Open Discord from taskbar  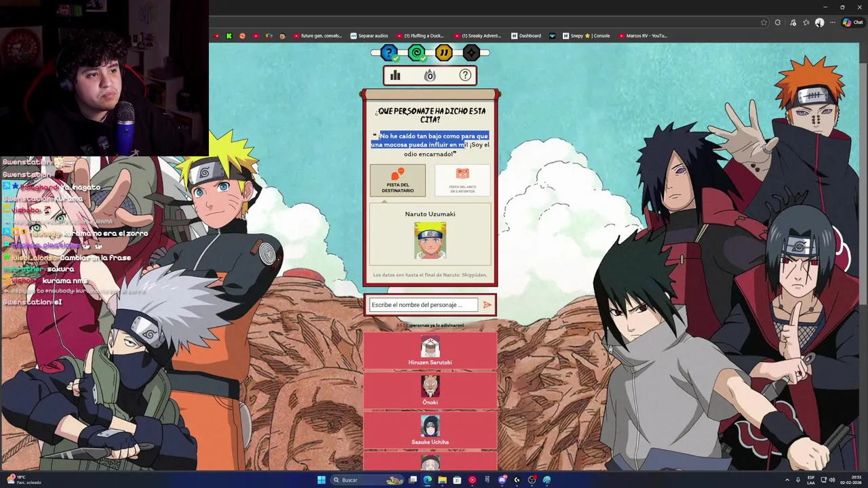502,480
